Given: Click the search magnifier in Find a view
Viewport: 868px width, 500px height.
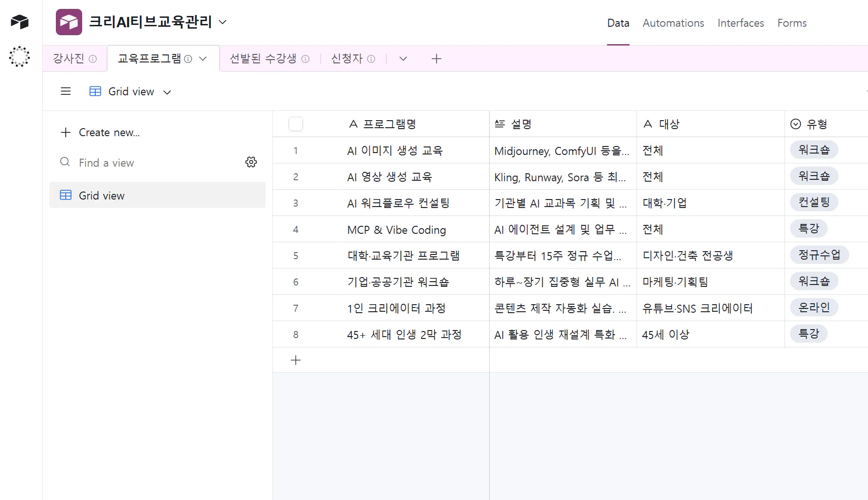Looking at the screenshot, I should [65, 162].
